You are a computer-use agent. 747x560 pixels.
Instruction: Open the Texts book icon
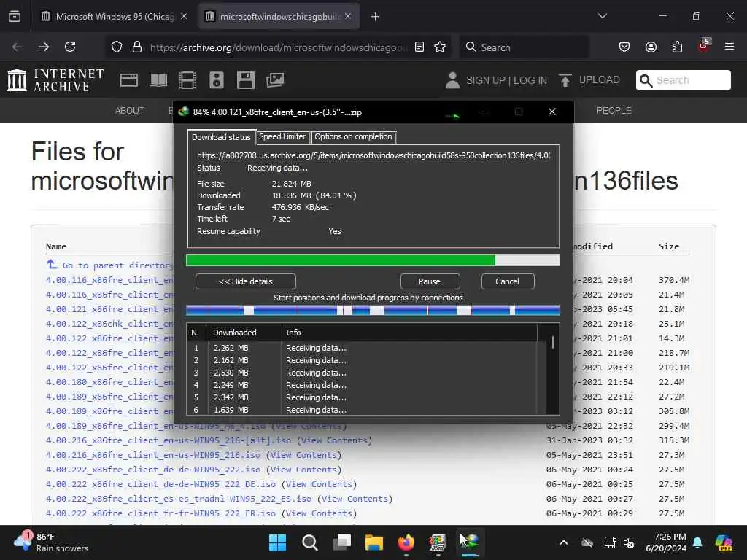click(158, 80)
